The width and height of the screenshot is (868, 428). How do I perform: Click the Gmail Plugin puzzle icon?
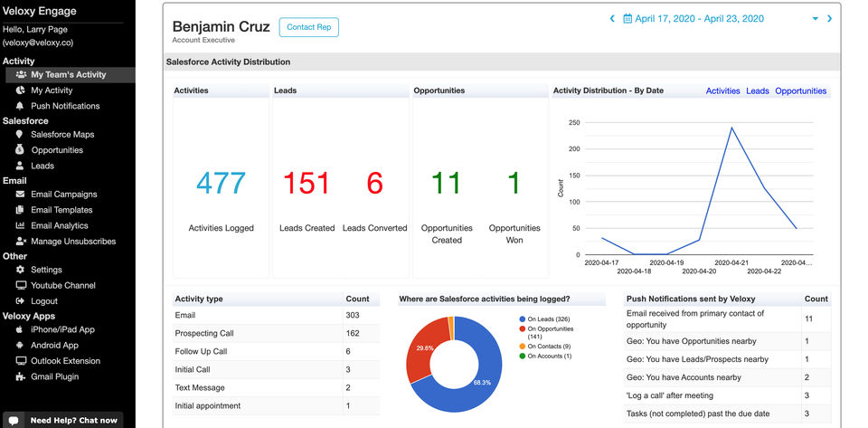[21, 376]
